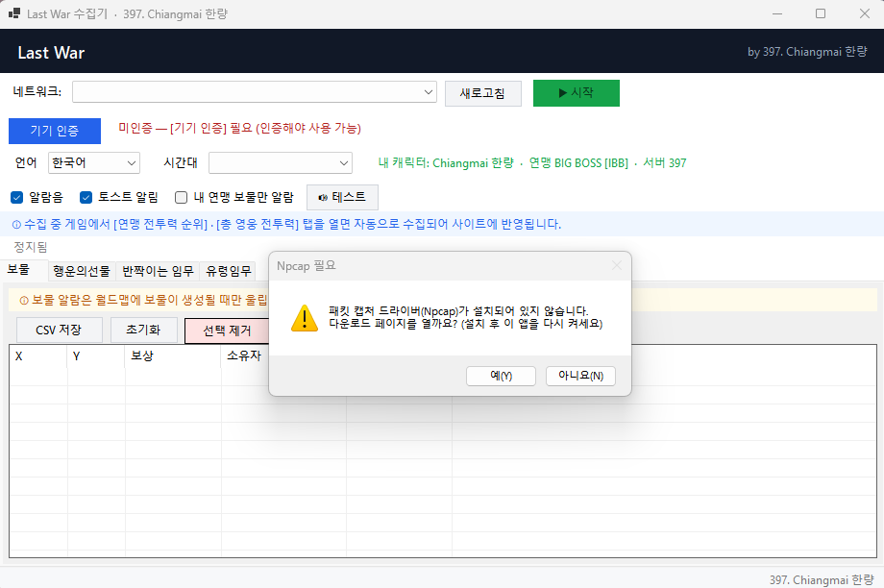Viewport: 884px width, 588px height.
Task: Open the 네트워크 dropdown
Action: pyautogui.click(x=255, y=92)
